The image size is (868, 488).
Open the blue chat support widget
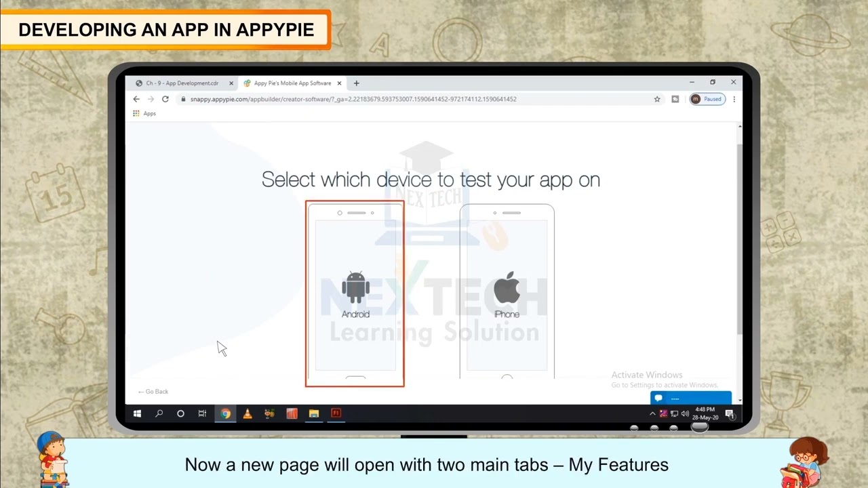[x=690, y=398]
